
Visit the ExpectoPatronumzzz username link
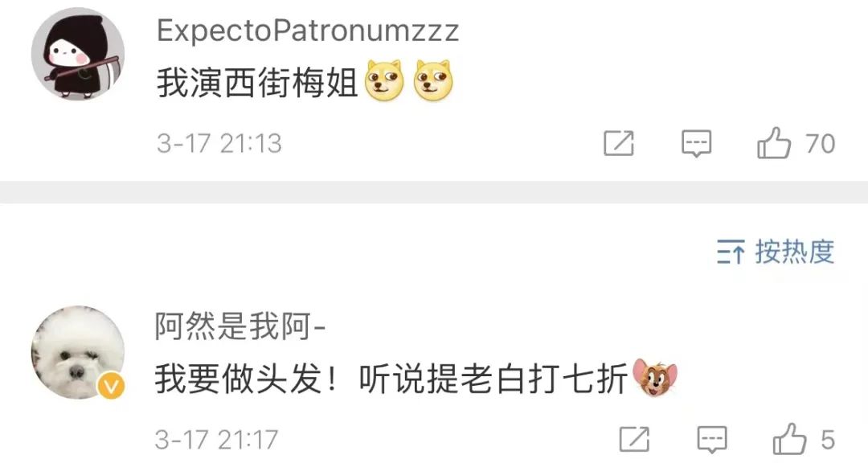coord(308,31)
